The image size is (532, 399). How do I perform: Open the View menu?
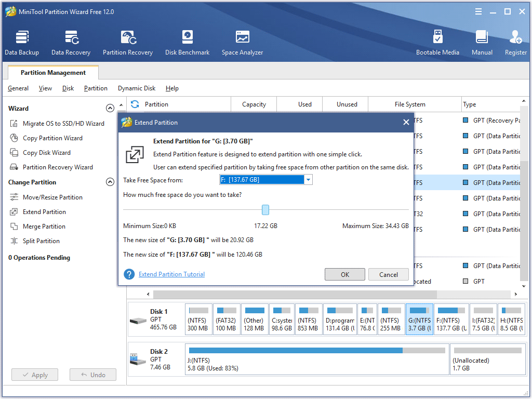[x=45, y=88]
